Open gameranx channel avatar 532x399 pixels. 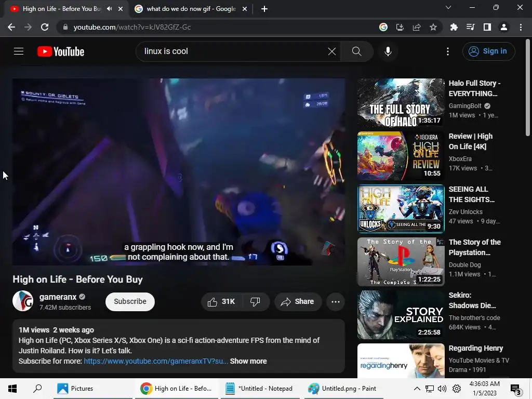23,301
